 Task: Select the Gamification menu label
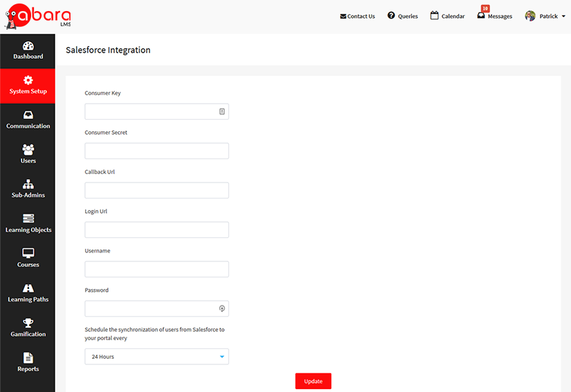(x=28, y=334)
